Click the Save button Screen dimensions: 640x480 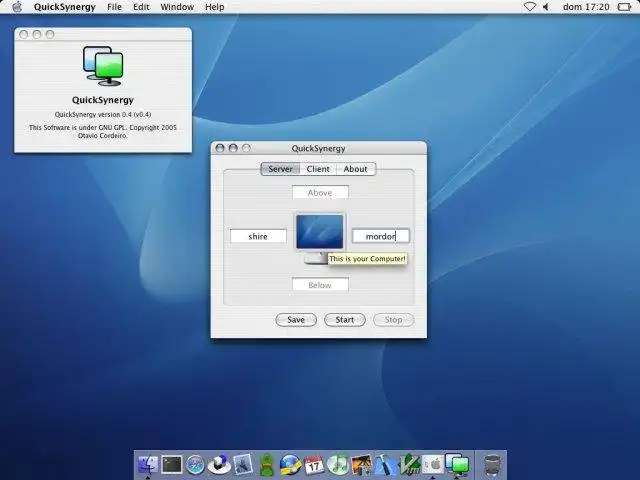(x=296, y=320)
